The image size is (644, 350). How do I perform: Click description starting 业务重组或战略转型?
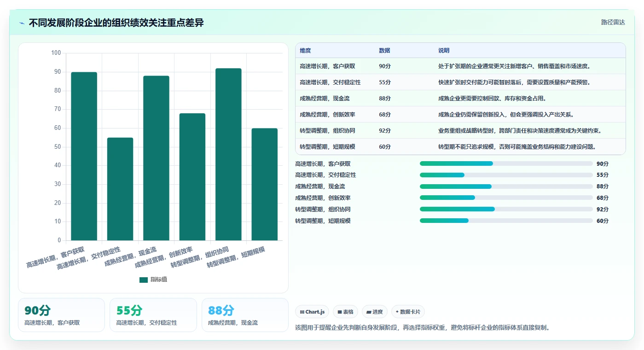(x=520, y=131)
